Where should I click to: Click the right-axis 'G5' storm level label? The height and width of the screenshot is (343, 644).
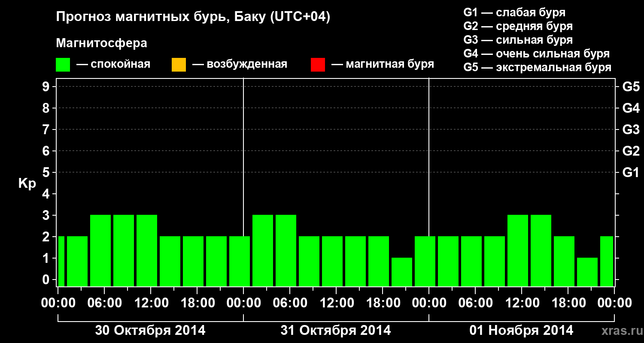point(631,87)
